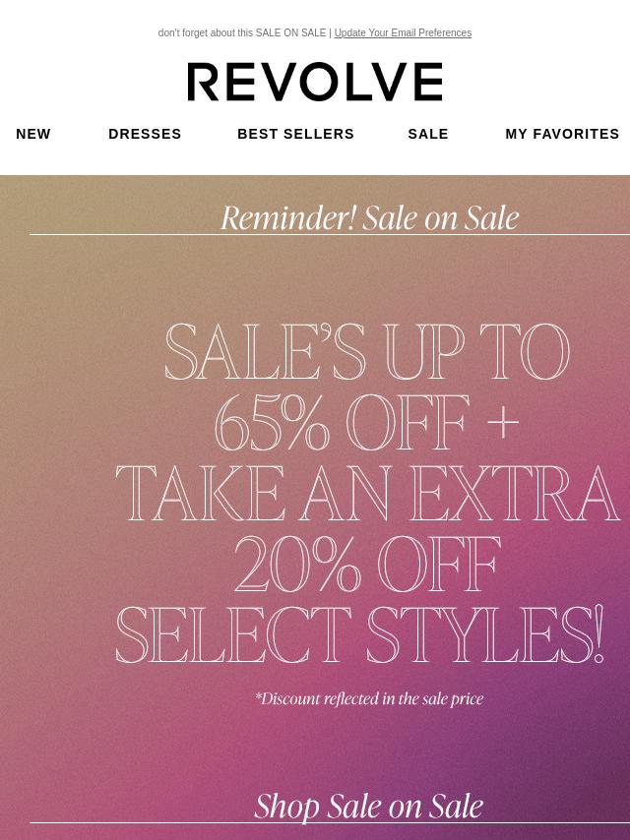Select BEST SELLERS in the navigation

[295, 134]
